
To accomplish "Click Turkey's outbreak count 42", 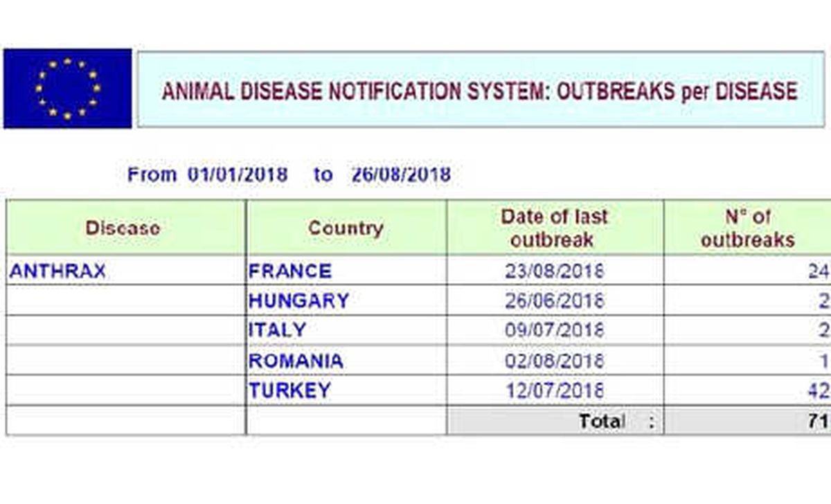I will 818,390.
